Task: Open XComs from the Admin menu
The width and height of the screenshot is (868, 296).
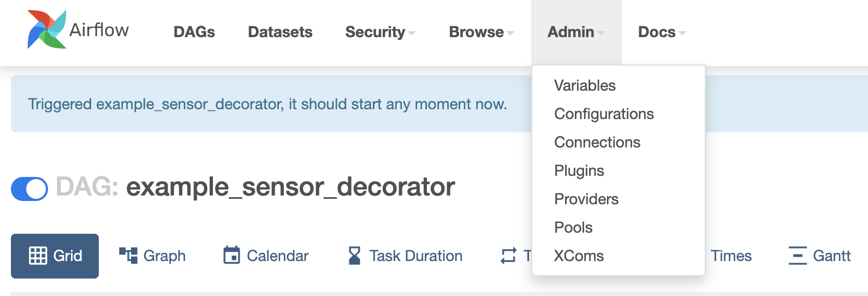Action: click(579, 256)
